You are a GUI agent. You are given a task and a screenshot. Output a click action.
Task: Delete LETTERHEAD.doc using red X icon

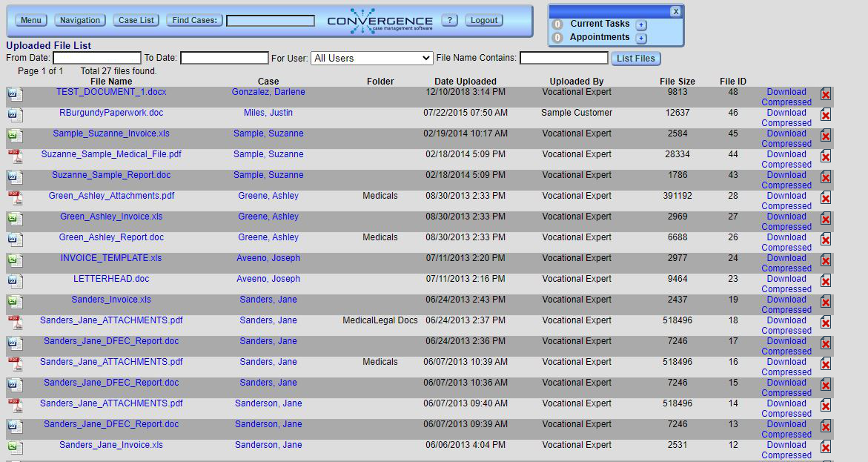[826, 281]
